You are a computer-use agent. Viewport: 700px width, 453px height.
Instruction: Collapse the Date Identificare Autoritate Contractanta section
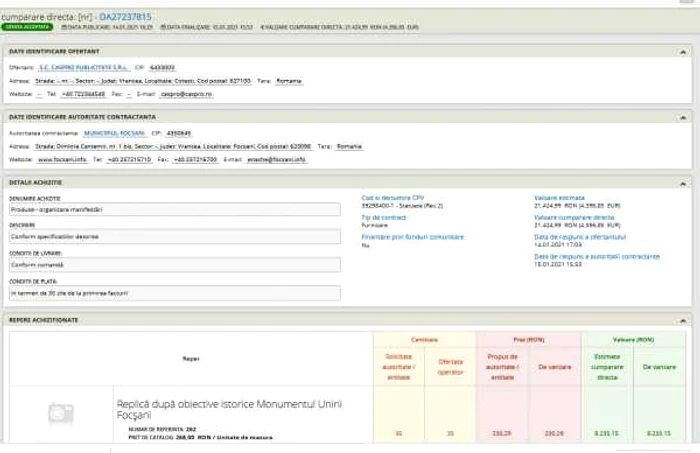point(683,118)
